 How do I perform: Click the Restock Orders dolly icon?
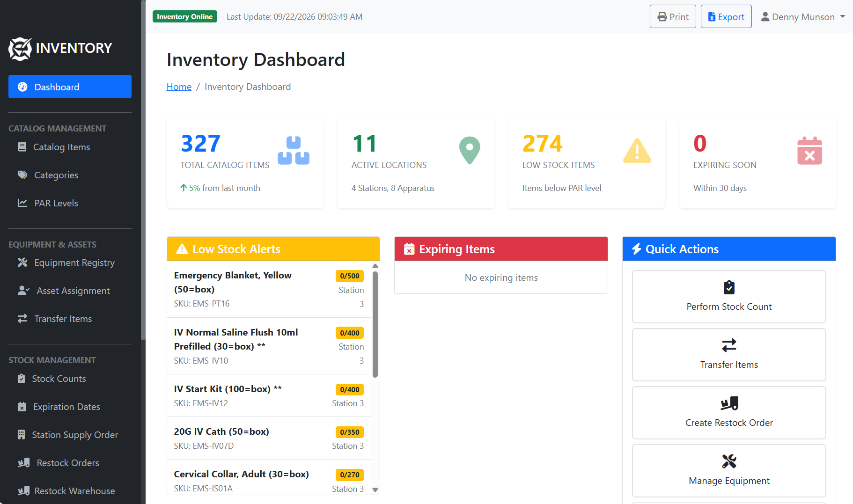point(24,463)
